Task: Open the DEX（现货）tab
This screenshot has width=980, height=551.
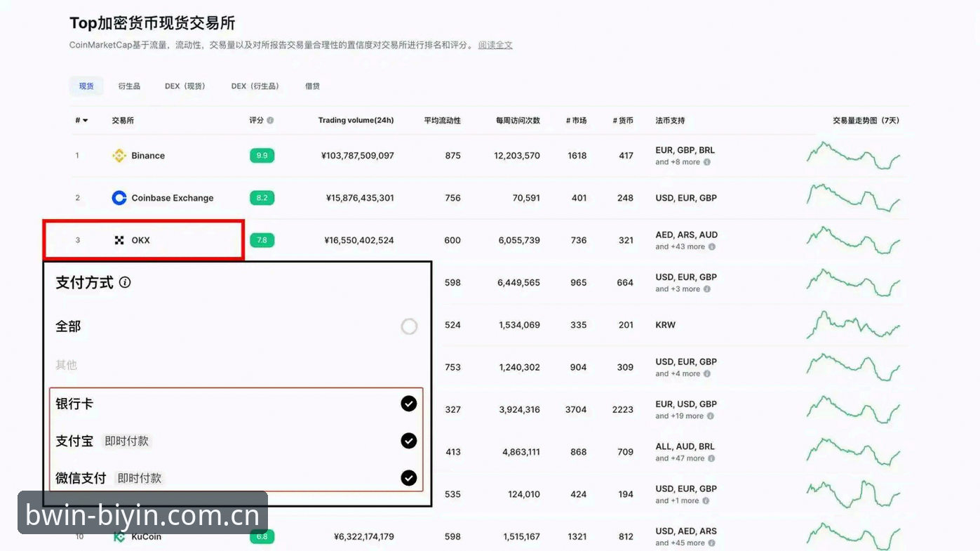Action: click(x=185, y=86)
